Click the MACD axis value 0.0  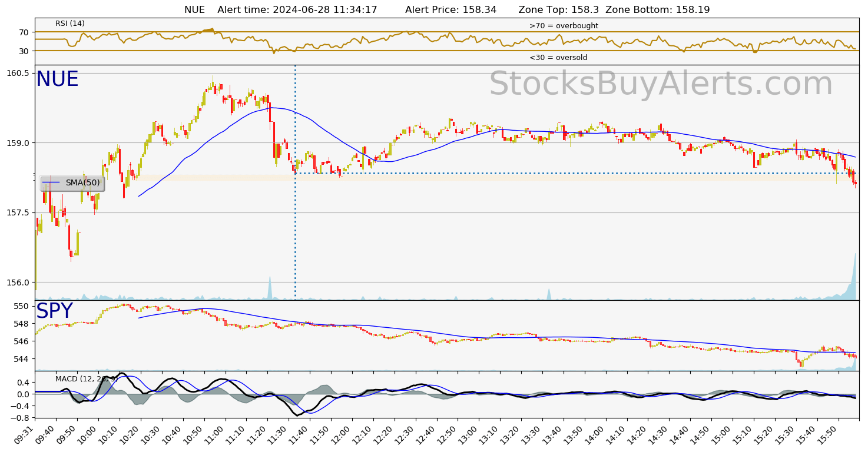(x=22, y=394)
